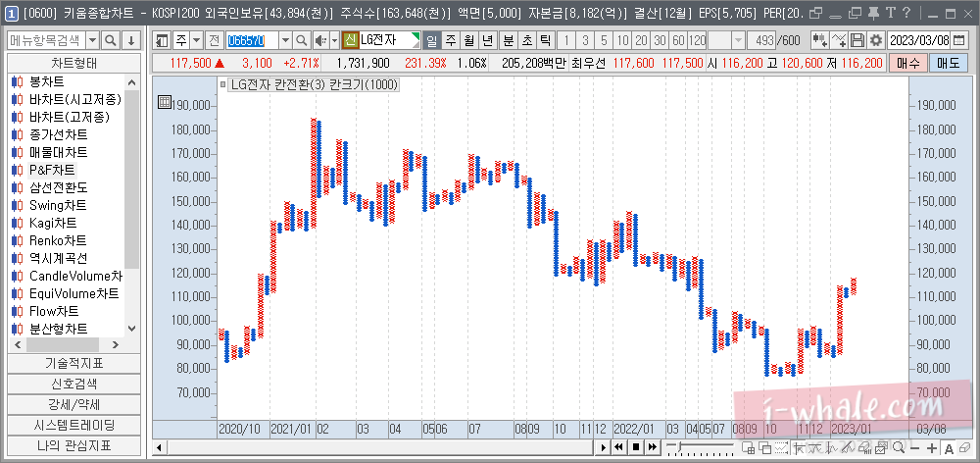Click the green 신 badge before LG전자
The image size is (980, 463).
[x=350, y=40]
